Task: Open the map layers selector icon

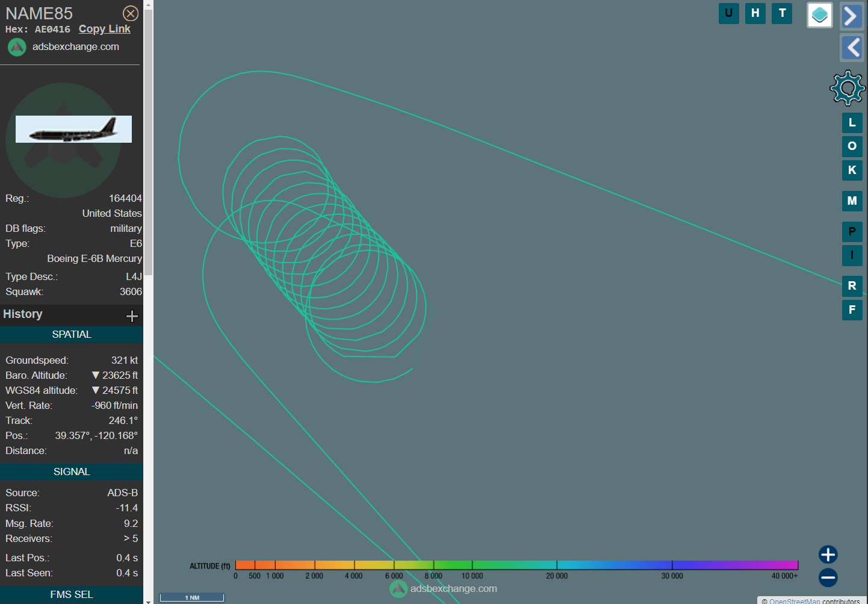Action: tap(820, 15)
